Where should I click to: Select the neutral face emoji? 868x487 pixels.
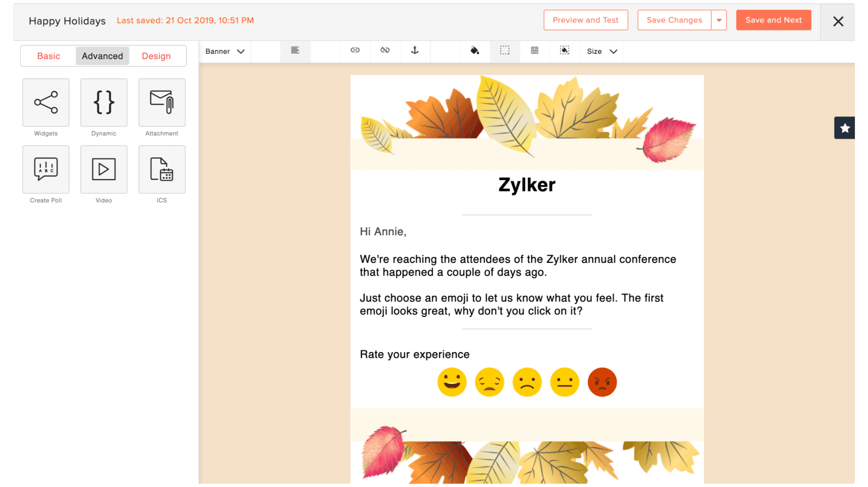pos(565,382)
